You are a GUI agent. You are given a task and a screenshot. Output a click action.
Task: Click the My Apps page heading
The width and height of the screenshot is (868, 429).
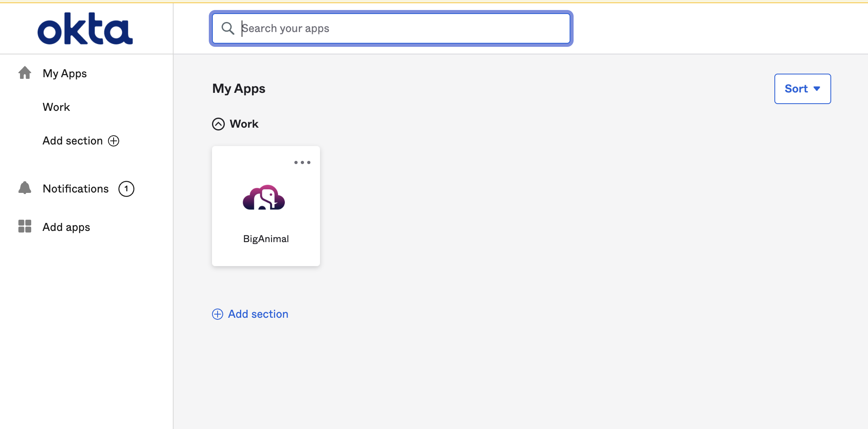click(x=239, y=89)
